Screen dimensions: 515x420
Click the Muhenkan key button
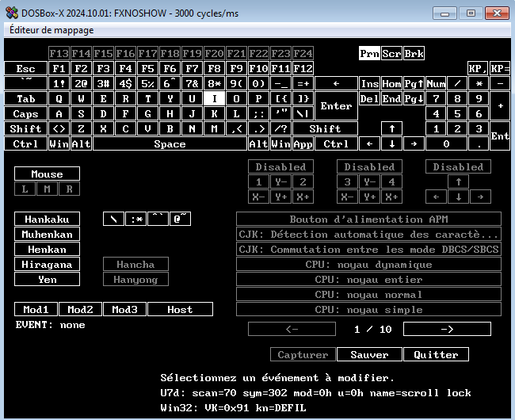click(47, 234)
